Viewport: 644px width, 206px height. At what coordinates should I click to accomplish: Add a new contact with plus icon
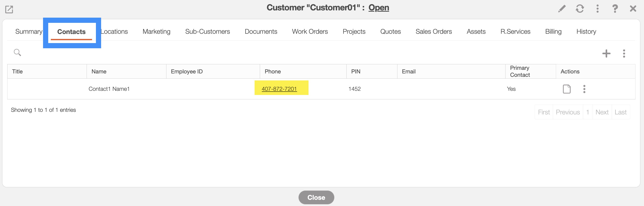606,53
